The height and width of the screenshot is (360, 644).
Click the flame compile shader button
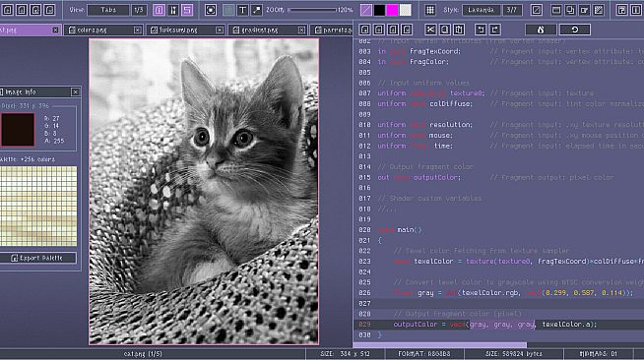(x=541, y=30)
